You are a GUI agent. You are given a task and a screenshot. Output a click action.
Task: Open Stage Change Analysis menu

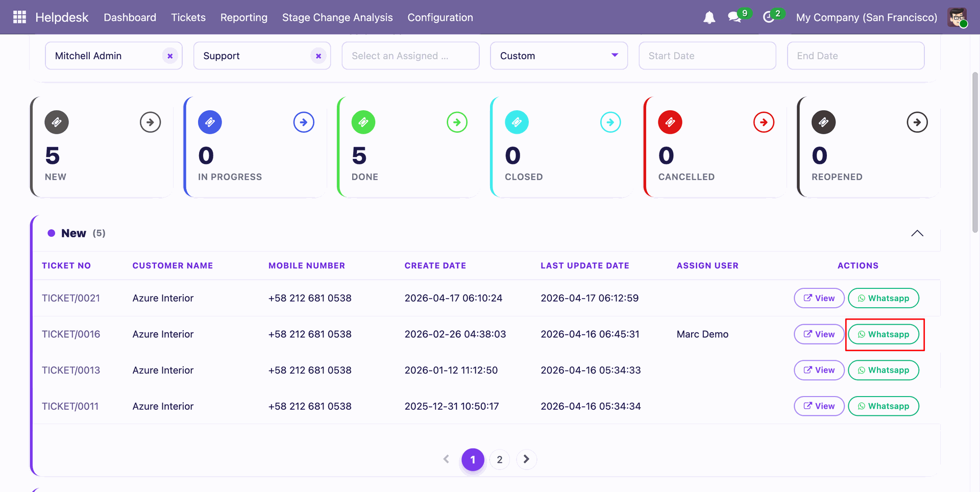pyautogui.click(x=337, y=17)
